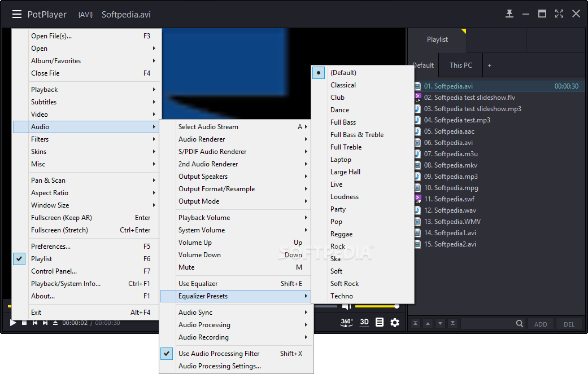The image size is (588, 374).
Task: Toggle full screen mode icon in title bar
Action: pos(559,14)
